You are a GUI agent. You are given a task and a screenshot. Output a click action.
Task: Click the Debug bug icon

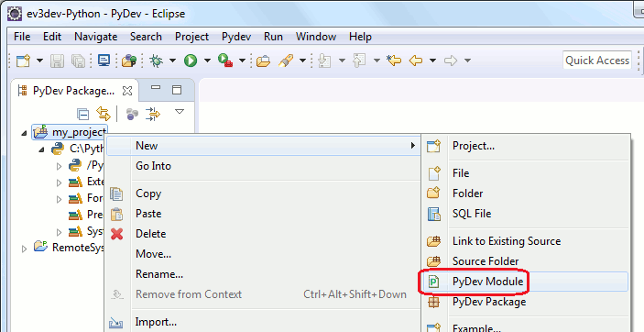click(156, 61)
